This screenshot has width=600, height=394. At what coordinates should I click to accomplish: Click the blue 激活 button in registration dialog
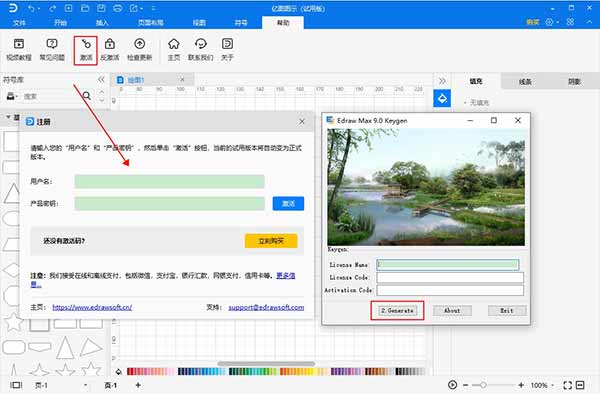coord(288,204)
